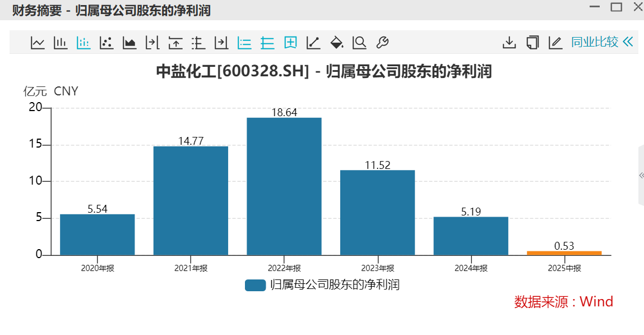This screenshot has height=335, width=644.
Task: Click the y-axis value 20
Action: tap(35, 107)
